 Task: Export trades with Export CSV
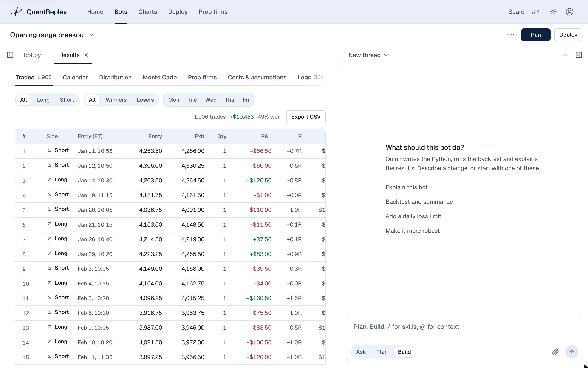pyautogui.click(x=306, y=117)
